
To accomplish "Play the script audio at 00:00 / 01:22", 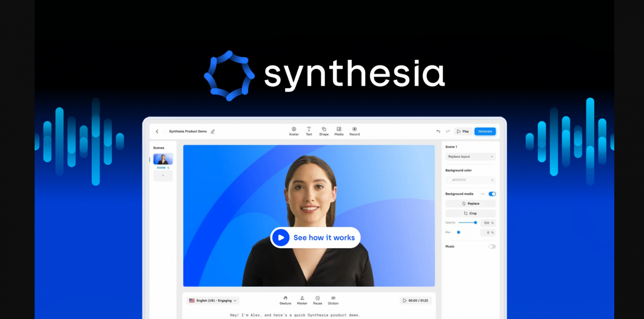I will click(x=416, y=300).
